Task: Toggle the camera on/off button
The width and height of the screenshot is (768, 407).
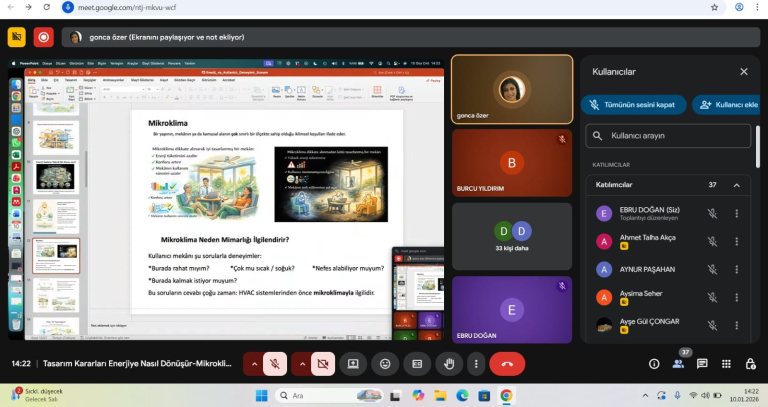Action: point(322,364)
